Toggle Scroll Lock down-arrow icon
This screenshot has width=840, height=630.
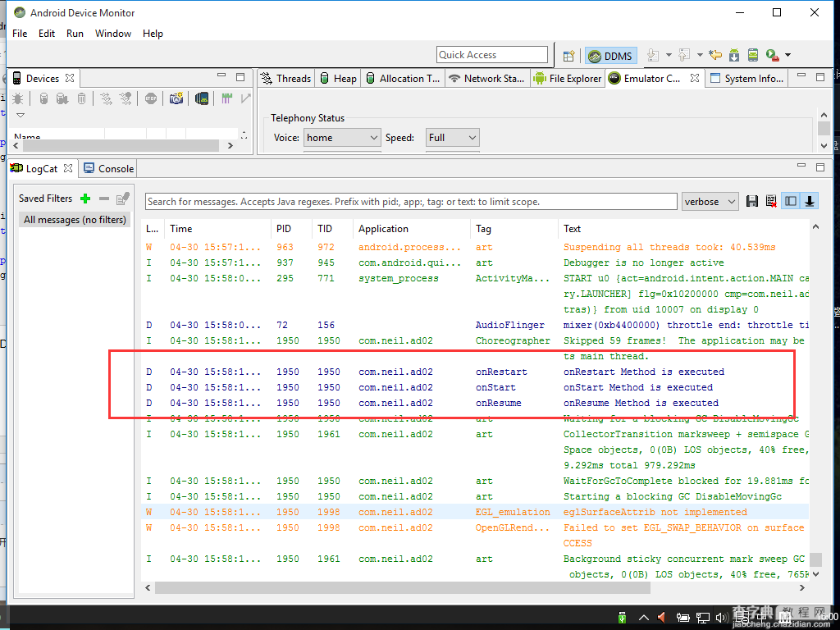click(810, 202)
